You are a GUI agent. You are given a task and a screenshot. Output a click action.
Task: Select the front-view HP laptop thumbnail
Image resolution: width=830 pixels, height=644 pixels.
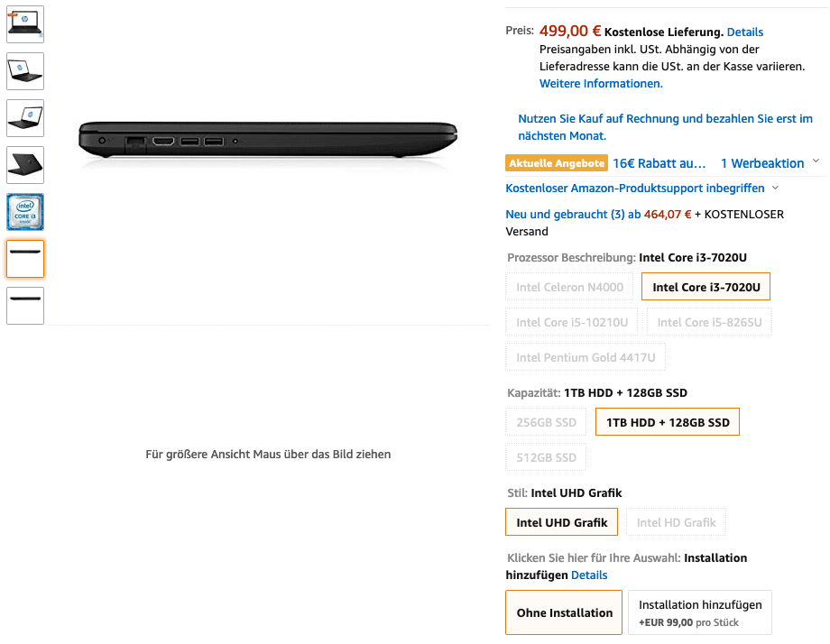(25, 24)
